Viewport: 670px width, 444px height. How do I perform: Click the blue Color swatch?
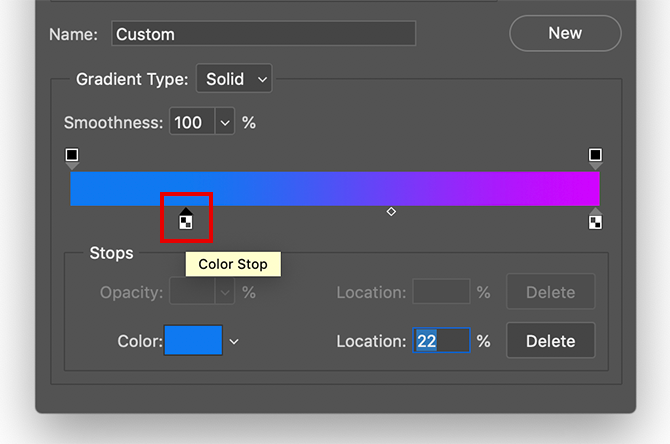[x=193, y=341]
